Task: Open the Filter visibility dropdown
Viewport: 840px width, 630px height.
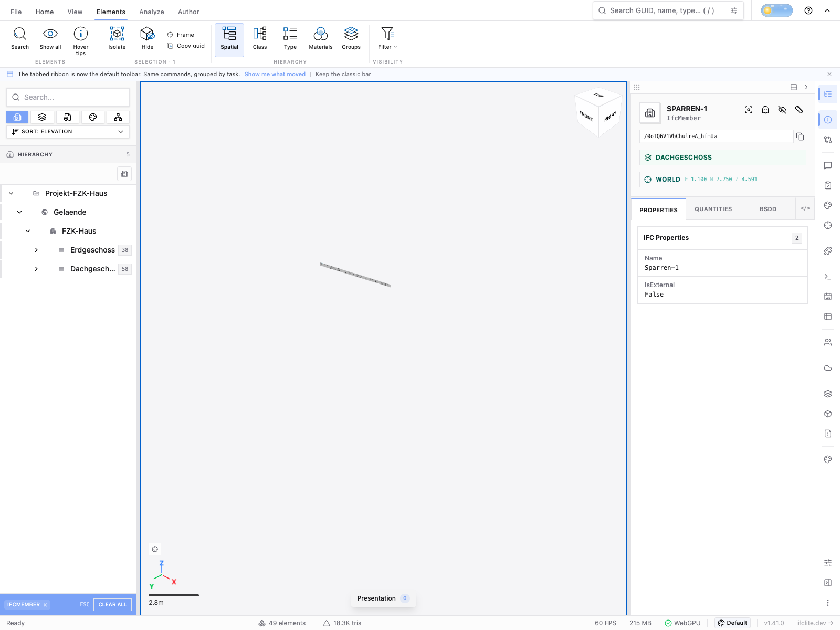Action: 388,39
